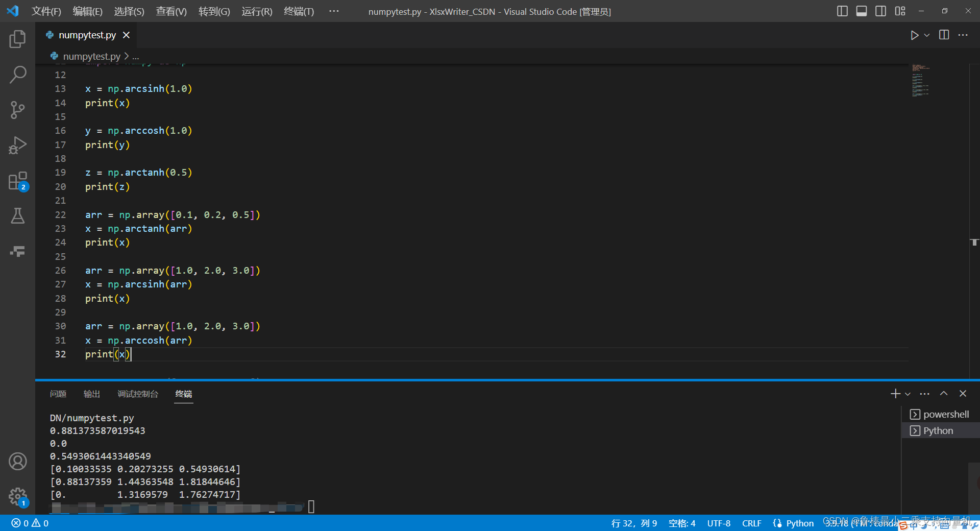Switch to the 问题 panel tab

click(x=58, y=394)
